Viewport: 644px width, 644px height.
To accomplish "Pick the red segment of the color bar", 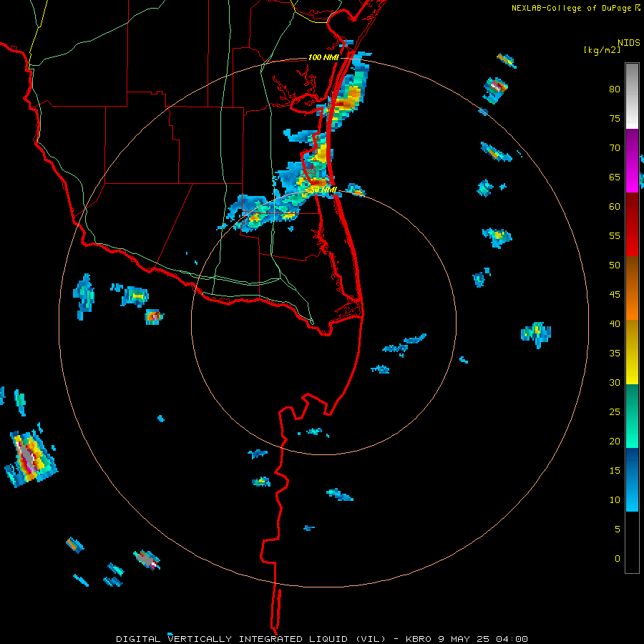I will pyautogui.click(x=632, y=225).
